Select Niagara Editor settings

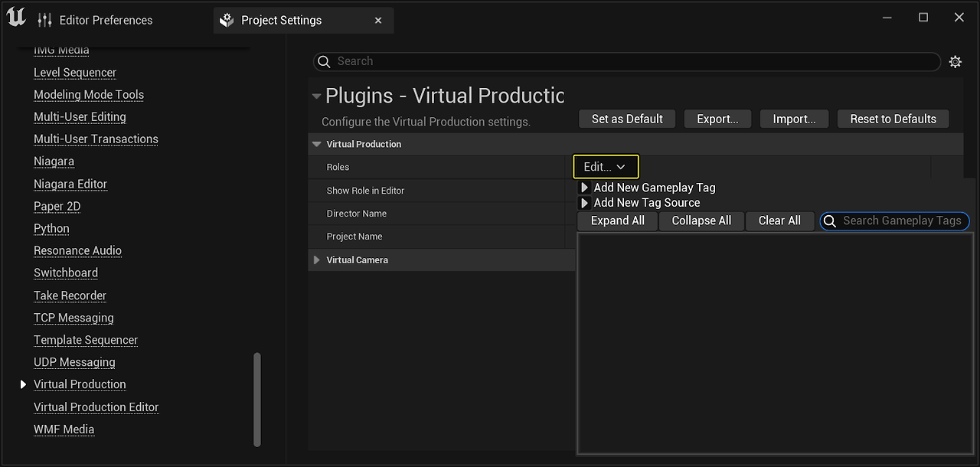[x=70, y=185]
